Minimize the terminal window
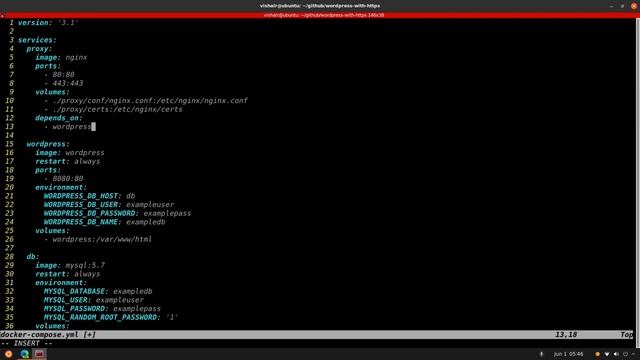The width and height of the screenshot is (640, 360). (x=611, y=6)
